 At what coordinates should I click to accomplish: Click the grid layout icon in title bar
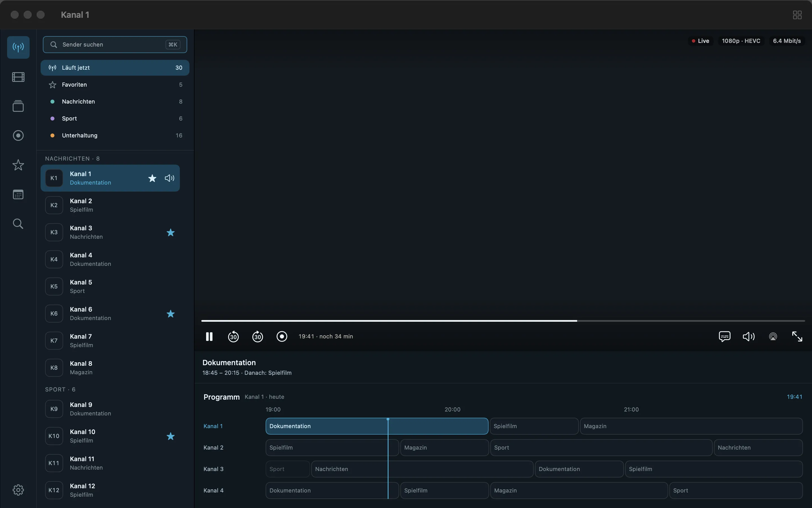[797, 15]
